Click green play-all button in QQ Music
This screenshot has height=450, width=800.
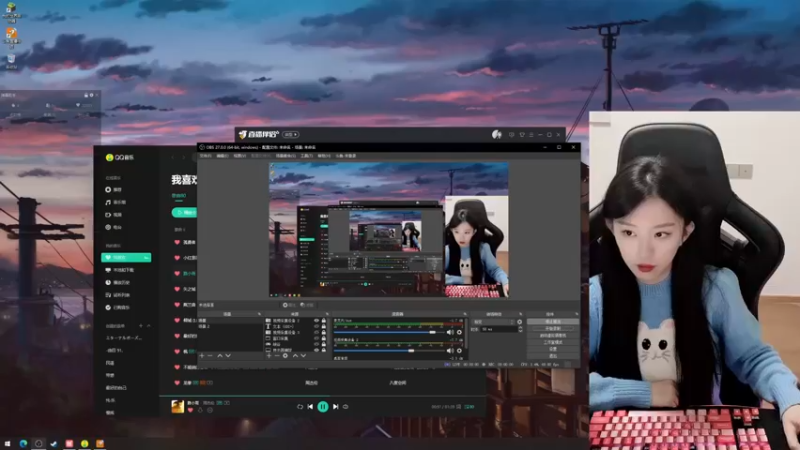coord(184,212)
